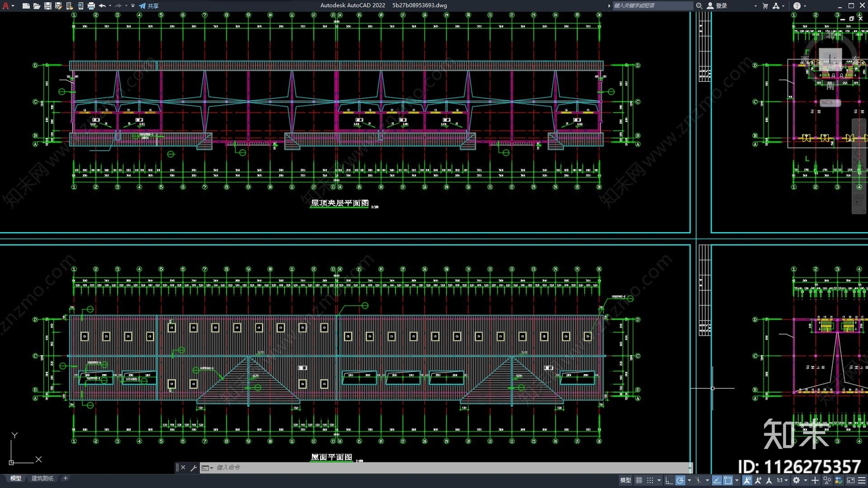Expand polar tracking angle dropdown
868x488 pixels.
[690, 480]
